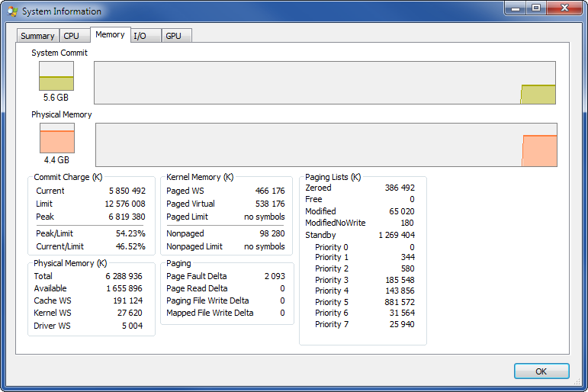Image resolution: width=588 pixels, height=392 pixels.
Task: Click the Physical Memory 4.4 GB gauge
Action: point(57,138)
